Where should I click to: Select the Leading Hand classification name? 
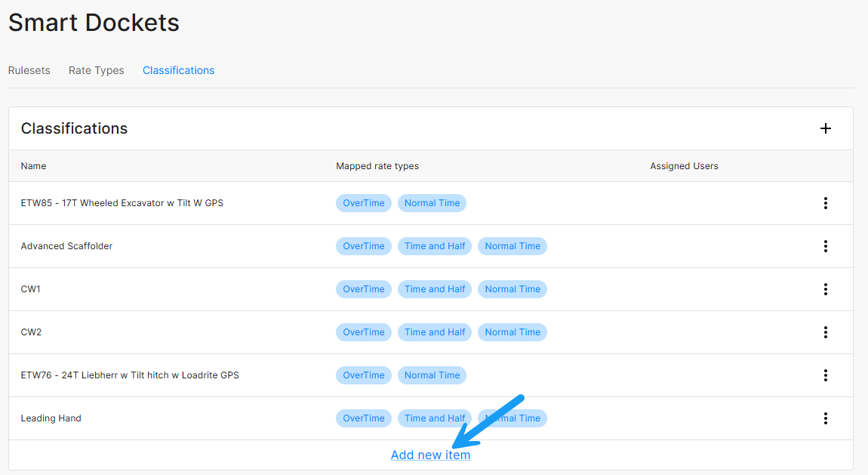point(51,418)
